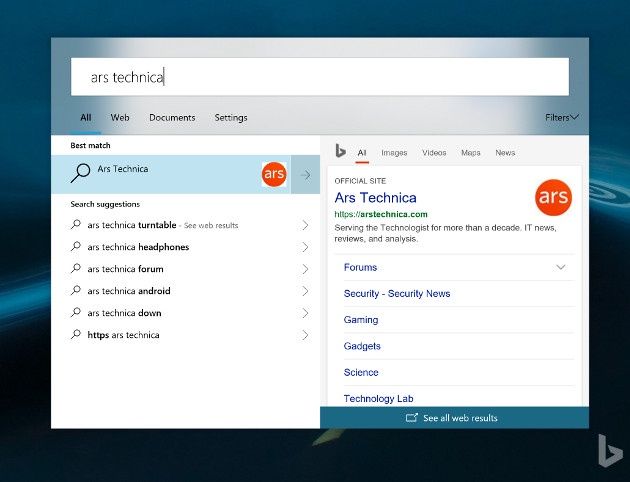Click the search icon beside 'ars technica android'
This screenshot has height=482, width=630.
tap(76, 290)
